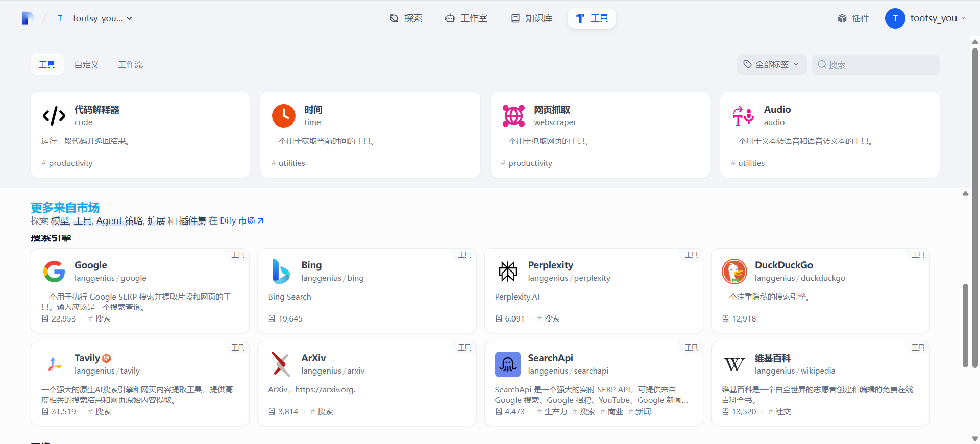Click the user avatar circle top right
This screenshot has height=444, width=980.
(895, 18)
